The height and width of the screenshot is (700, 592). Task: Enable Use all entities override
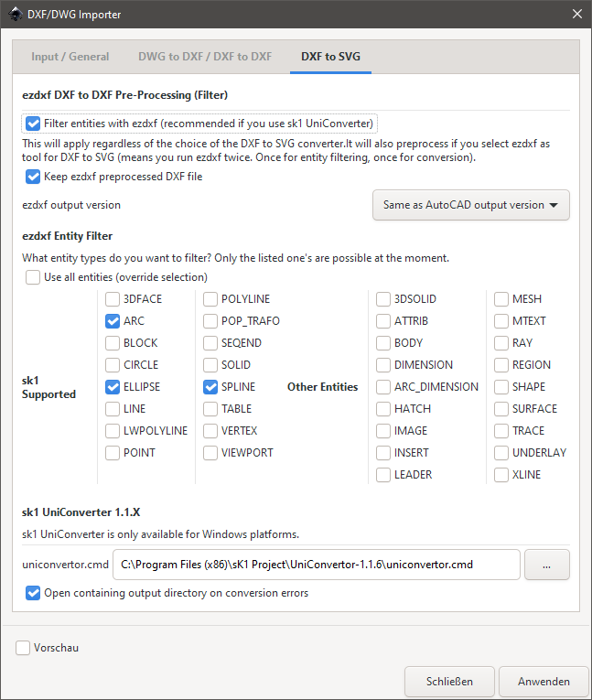pos(33,277)
